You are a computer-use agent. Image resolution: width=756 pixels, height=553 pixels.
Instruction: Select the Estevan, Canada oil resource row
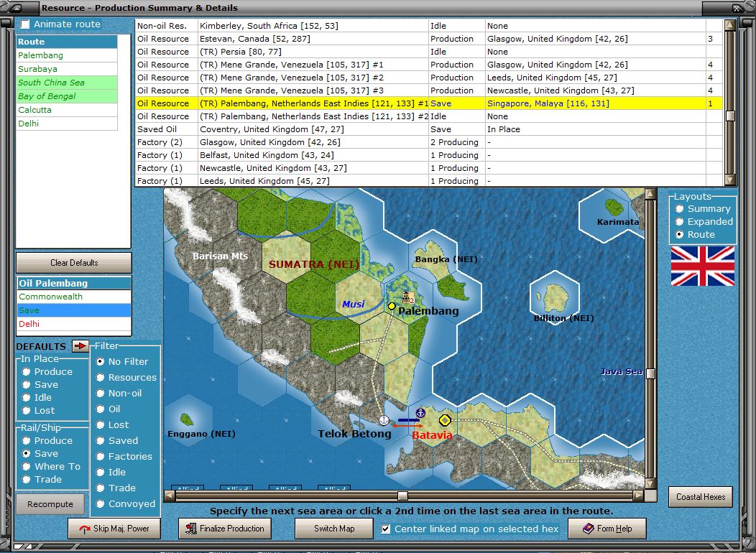(428, 39)
